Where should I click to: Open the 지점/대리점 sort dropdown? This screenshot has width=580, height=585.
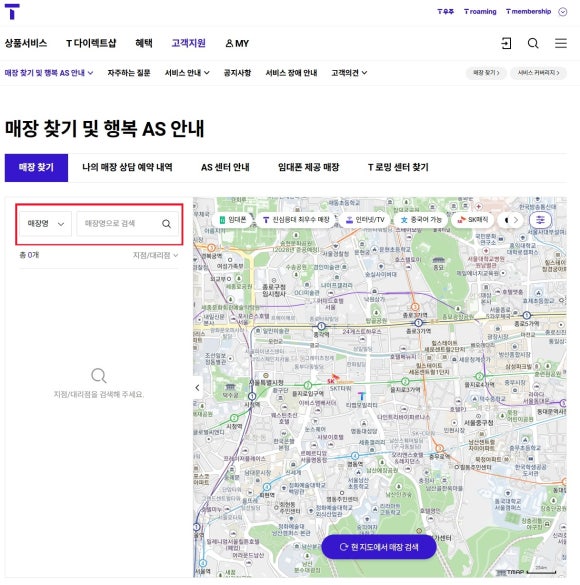pos(156,255)
